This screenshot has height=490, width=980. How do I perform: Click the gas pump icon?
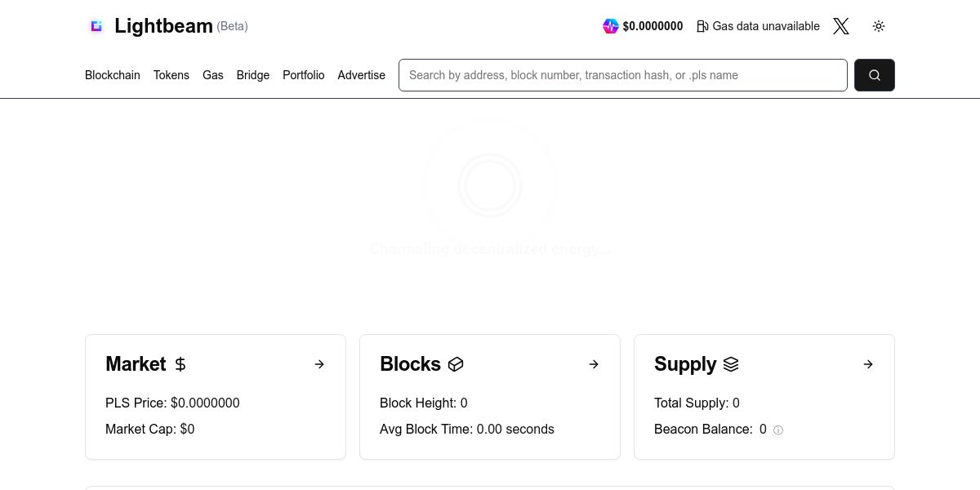[x=702, y=26]
